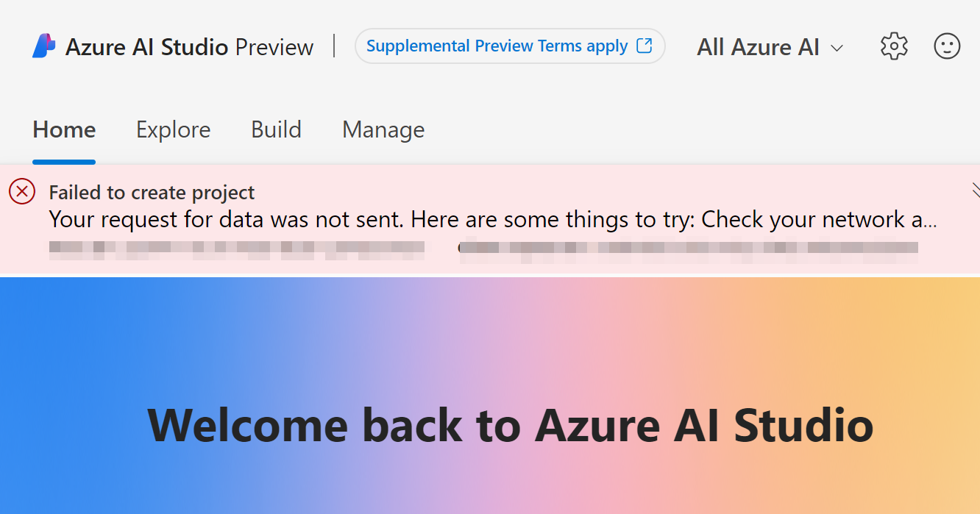Open the Explore tab
Screen dimensions: 980x514
pos(173,130)
